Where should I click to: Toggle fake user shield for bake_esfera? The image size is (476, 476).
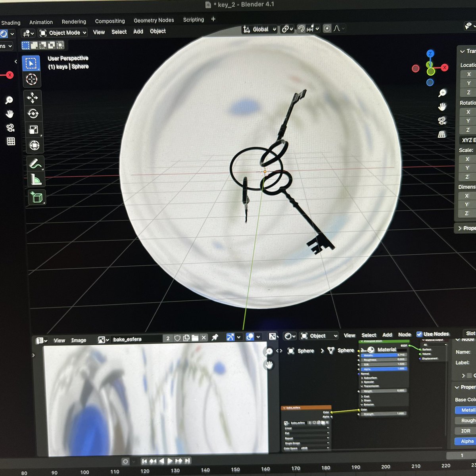pyautogui.click(x=177, y=338)
